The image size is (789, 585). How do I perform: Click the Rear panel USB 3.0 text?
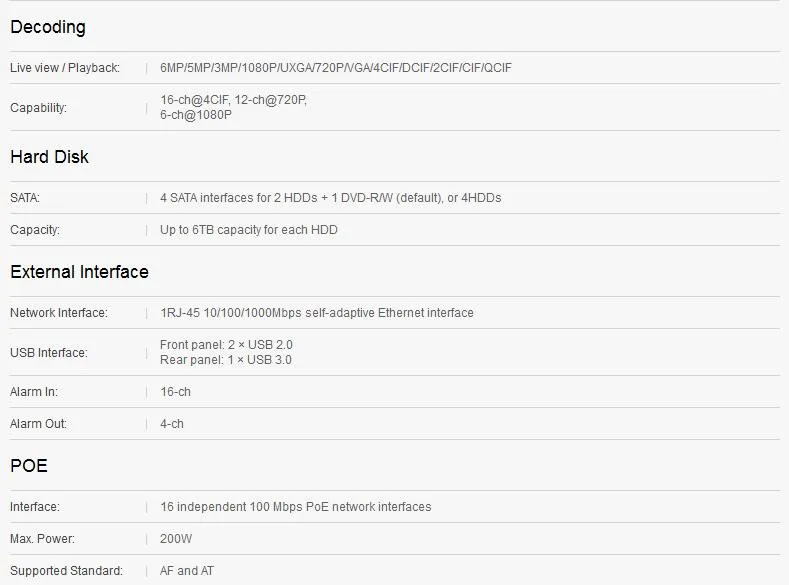[x=225, y=360]
